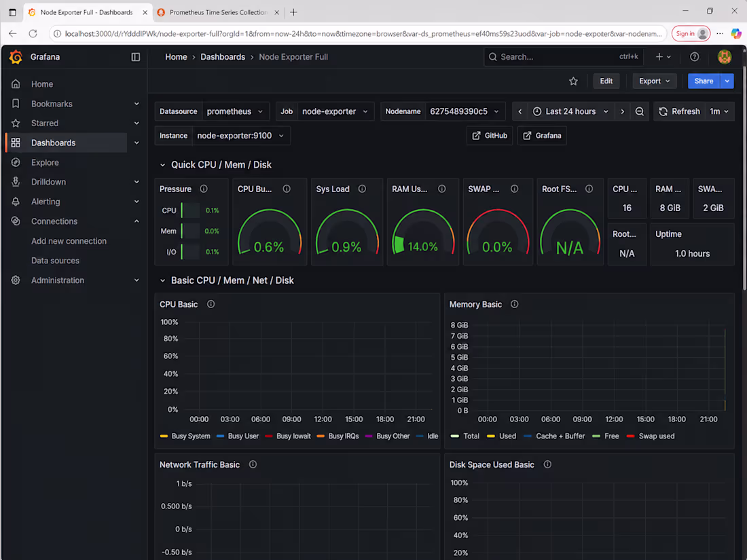747x560 pixels.
Task: Click the plus New menu icon
Action: (x=663, y=56)
